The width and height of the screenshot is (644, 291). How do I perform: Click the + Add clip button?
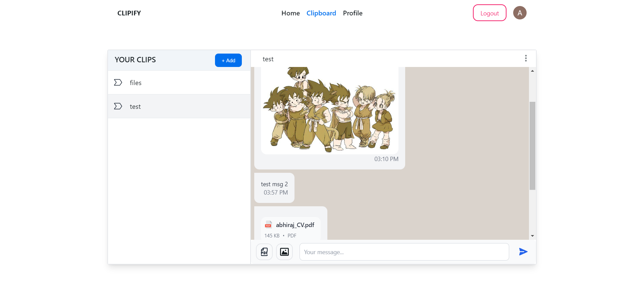click(228, 60)
